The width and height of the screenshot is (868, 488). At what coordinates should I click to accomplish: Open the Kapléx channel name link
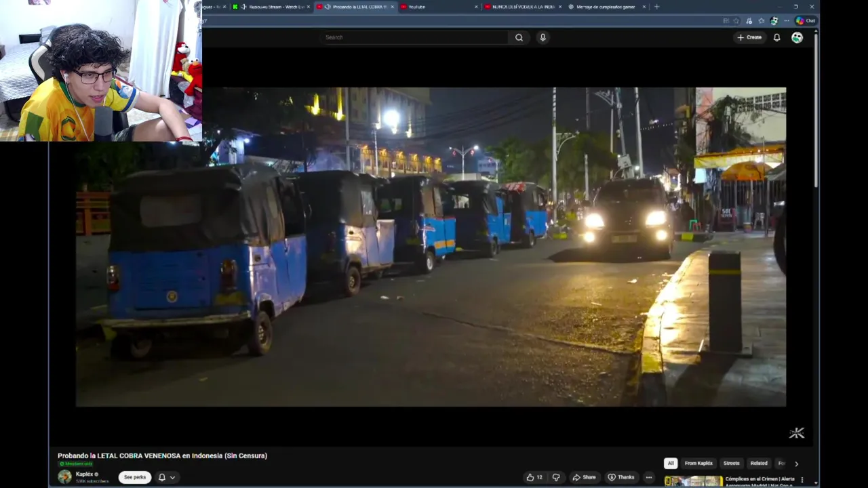click(x=85, y=474)
